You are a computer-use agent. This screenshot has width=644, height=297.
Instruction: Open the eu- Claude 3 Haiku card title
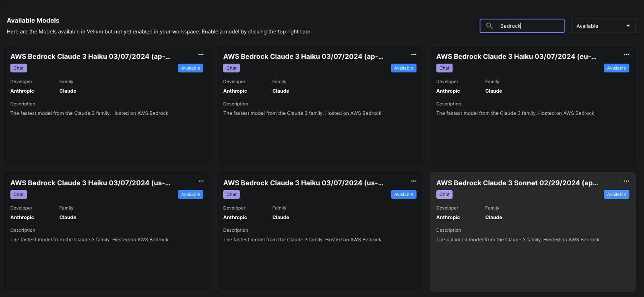click(x=516, y=57)
